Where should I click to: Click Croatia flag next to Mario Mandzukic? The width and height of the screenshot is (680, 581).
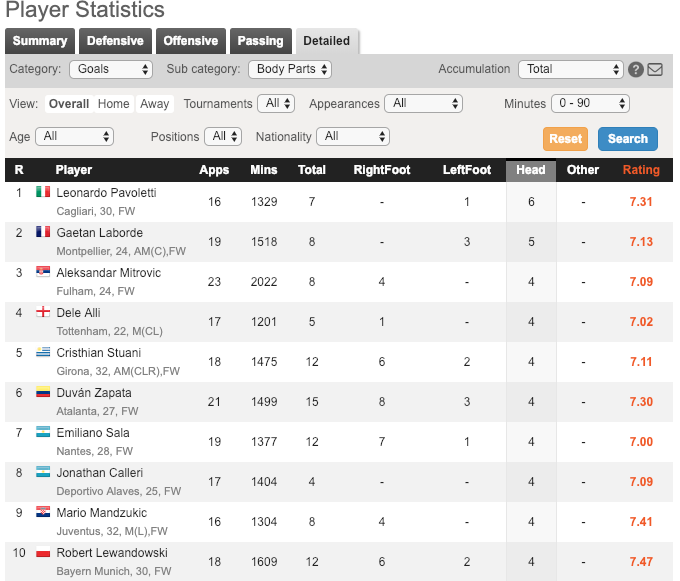point(43,512)
